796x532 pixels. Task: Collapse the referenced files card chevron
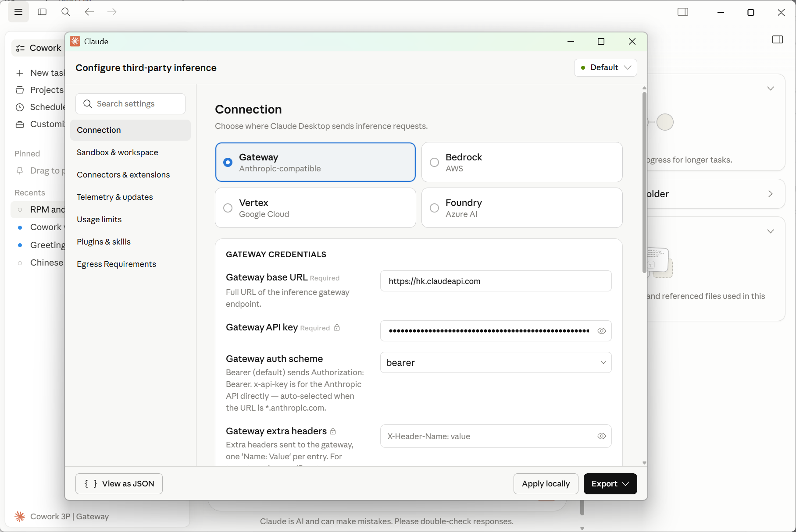click(771, 231)
